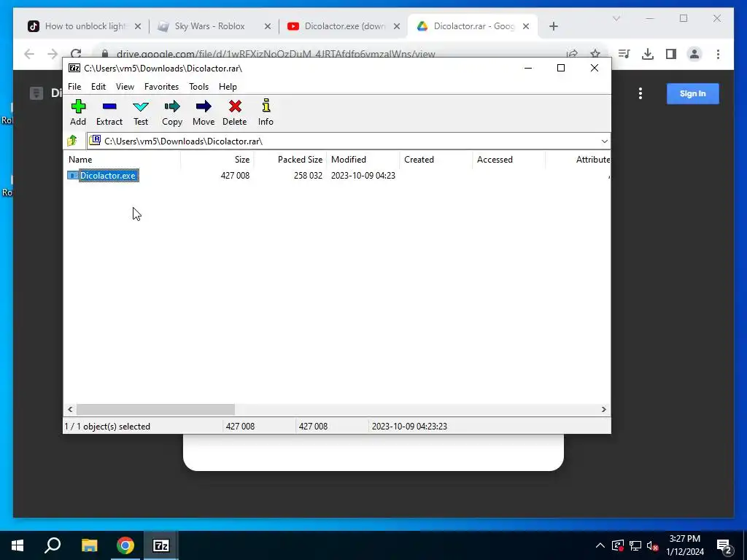Screen dimensions: 747x560
Task: Click the horizontal scrollbar thumb
Action: pyautogui.click(x=156, y=410)
